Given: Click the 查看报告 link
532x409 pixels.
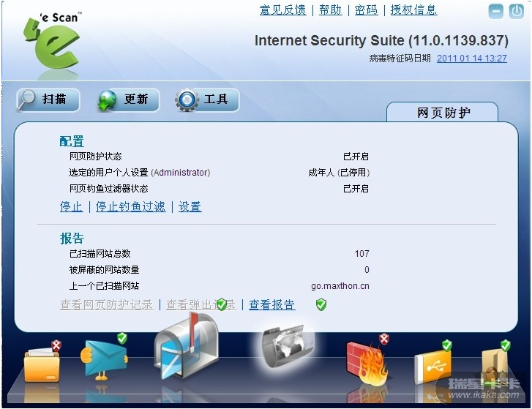Looking at the screenshot, I should pos(271,305).
